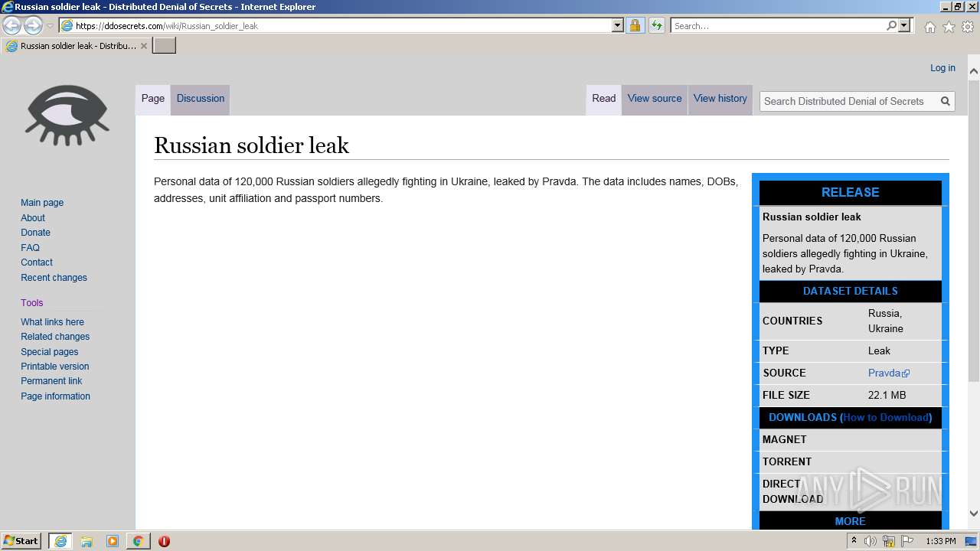Screen dimensions: 980x551
Task: Click the Internet Explorer search box
Action: point(778,25)
